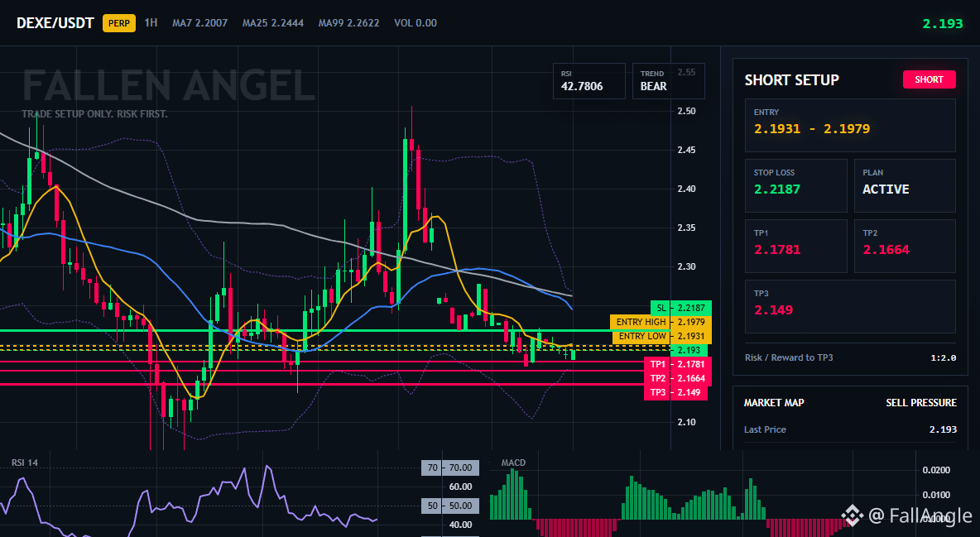Click the ENTRY HIGH 2.1979 chart tag
980x537 pixels.
(x=661, y=322)
